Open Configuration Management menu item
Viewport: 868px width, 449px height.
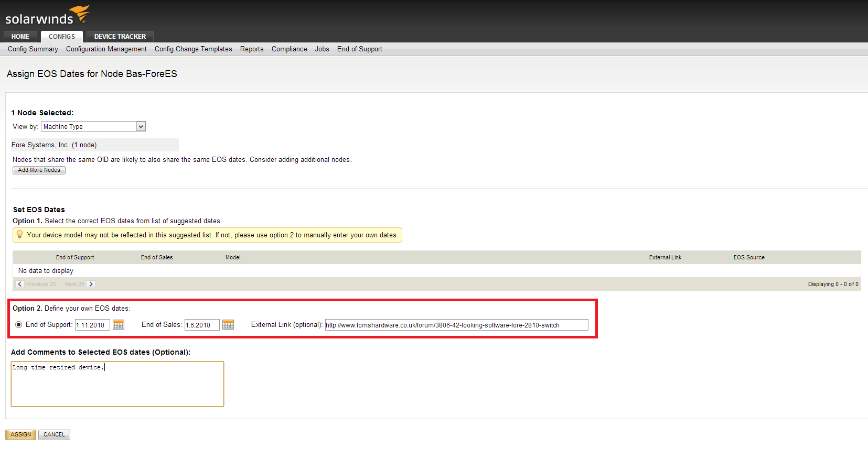click(x=106, y=49)
